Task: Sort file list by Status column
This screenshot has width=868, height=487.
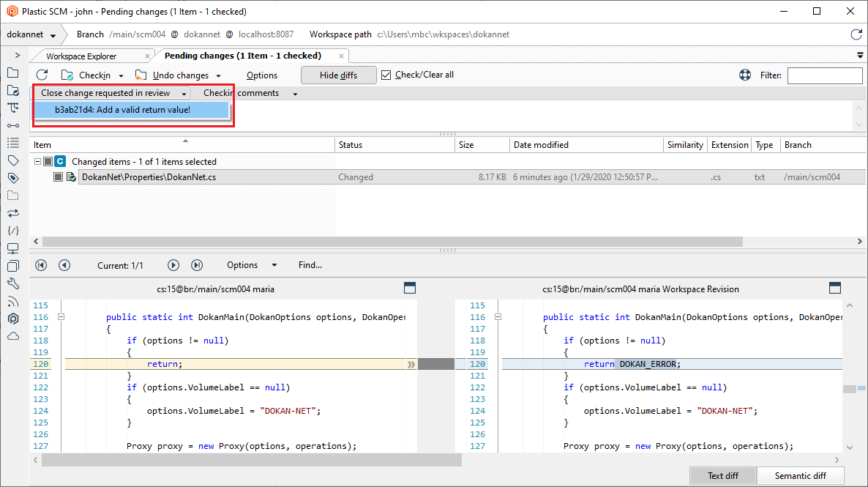Action: [394, 144]
